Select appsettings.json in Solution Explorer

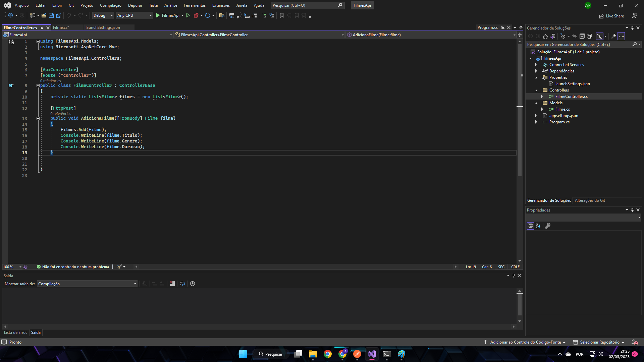click(x=563, y=116)
